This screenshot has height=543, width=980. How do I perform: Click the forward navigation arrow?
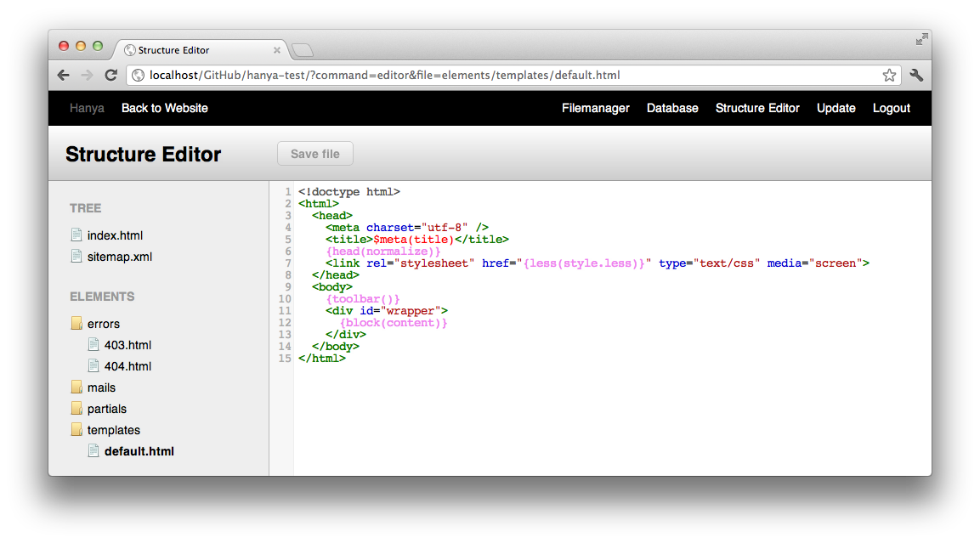point(87,75)
